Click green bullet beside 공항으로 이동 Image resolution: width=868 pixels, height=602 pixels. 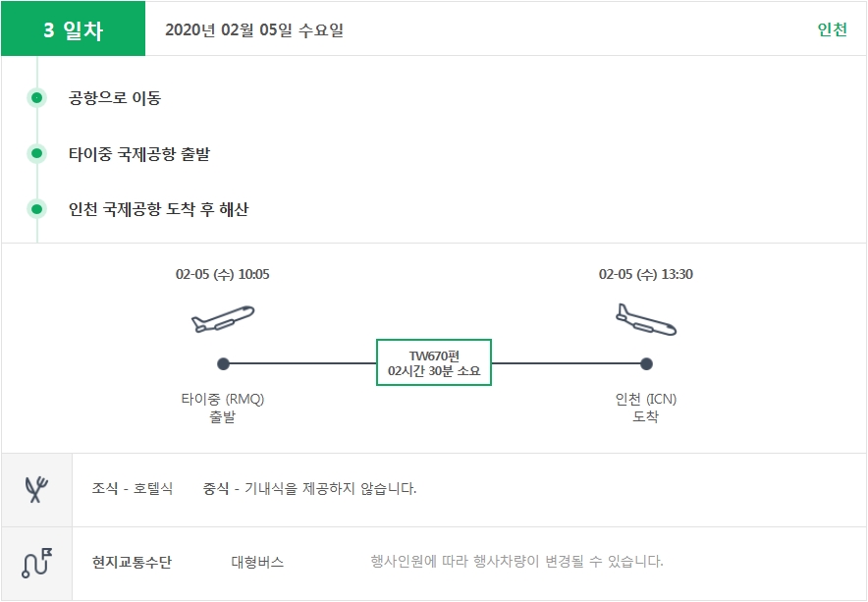click(37, 98)
